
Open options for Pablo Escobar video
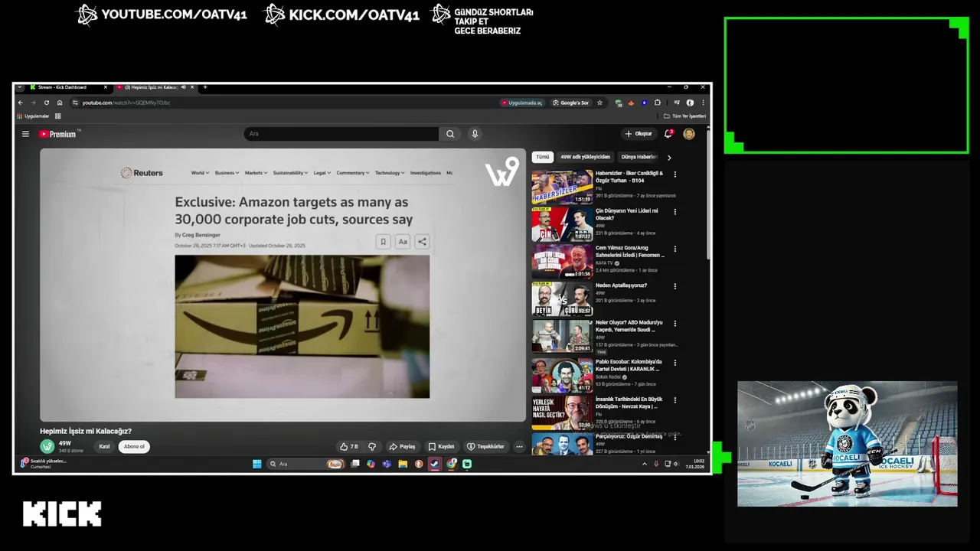point(675,363)
